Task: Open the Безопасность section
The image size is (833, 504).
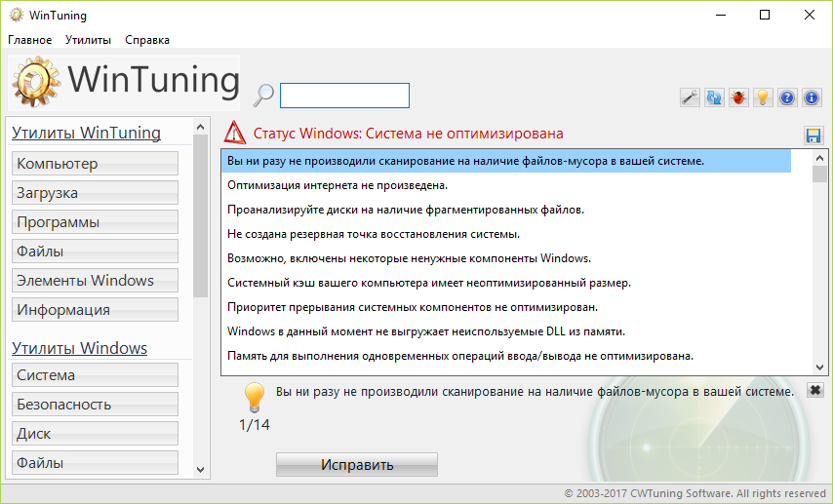Action: click(x=95, y=405)
